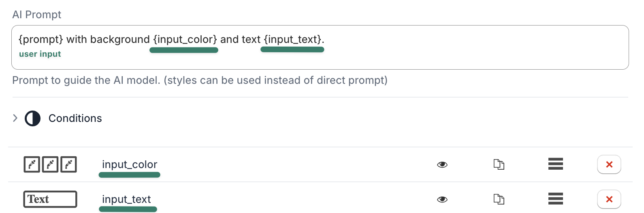The height and width of the screenshot is (213, 644).
Task: Grab the reorder handle of input_color
Action: (555, 164)
